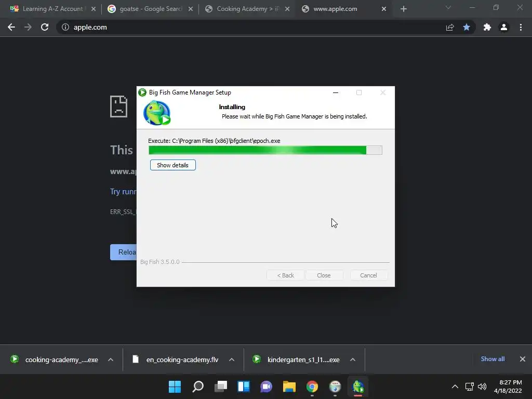
Task: Open Chrome profile icon
Action: pos(504,27)
